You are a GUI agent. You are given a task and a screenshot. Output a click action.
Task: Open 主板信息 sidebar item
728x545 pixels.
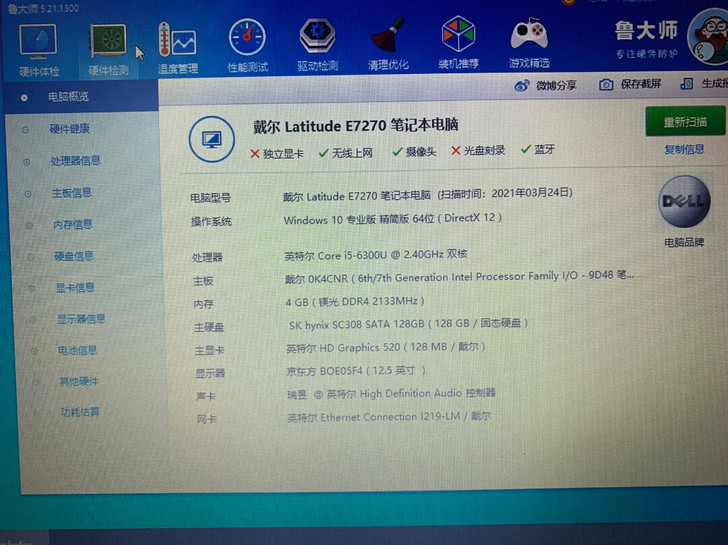(72, 193)
